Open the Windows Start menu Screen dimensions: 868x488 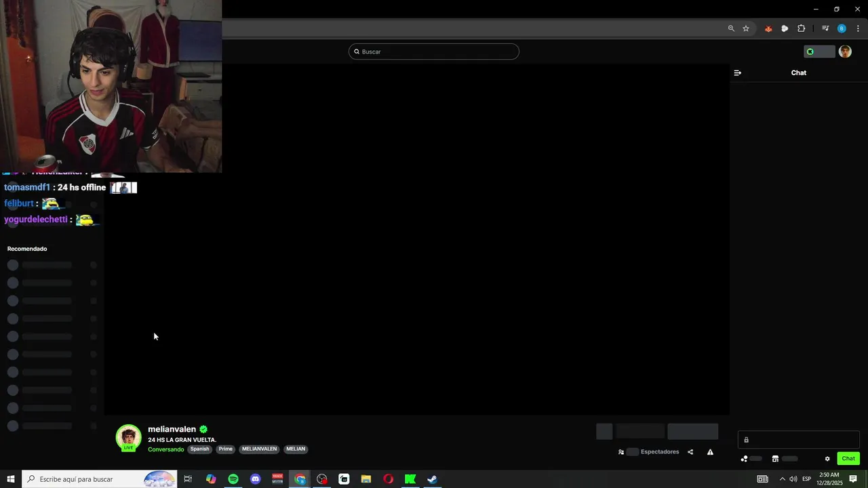coord(11,479)
